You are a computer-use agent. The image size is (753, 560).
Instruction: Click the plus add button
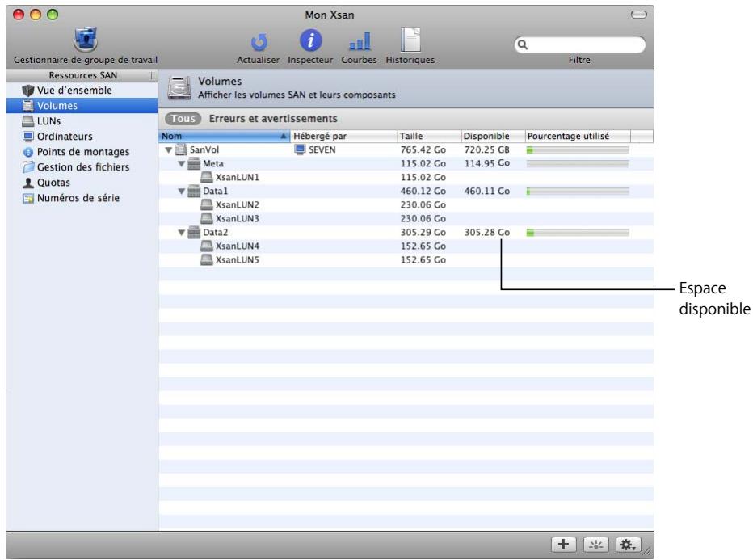pyautogui.click(x=563, y=545)
